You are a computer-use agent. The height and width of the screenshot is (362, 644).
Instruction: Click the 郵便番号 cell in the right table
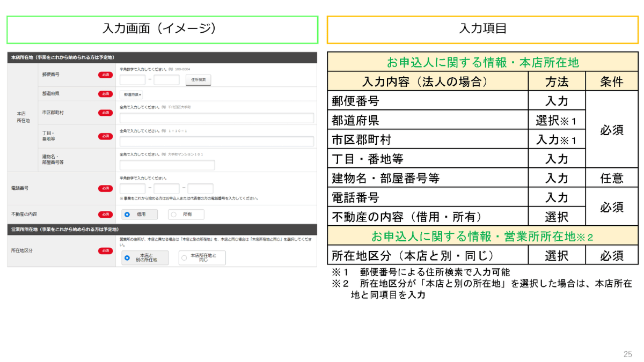428,101
